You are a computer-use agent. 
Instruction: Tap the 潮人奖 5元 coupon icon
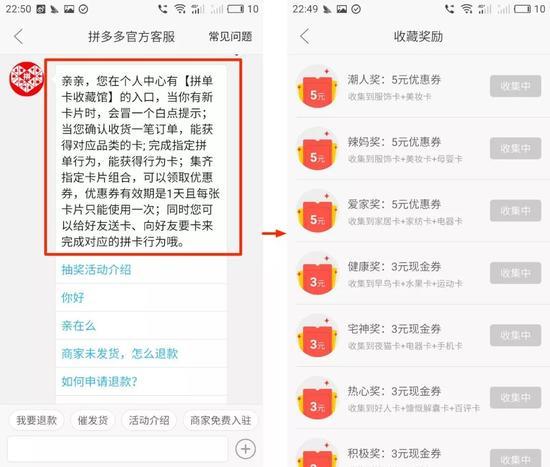click(318, 86)
